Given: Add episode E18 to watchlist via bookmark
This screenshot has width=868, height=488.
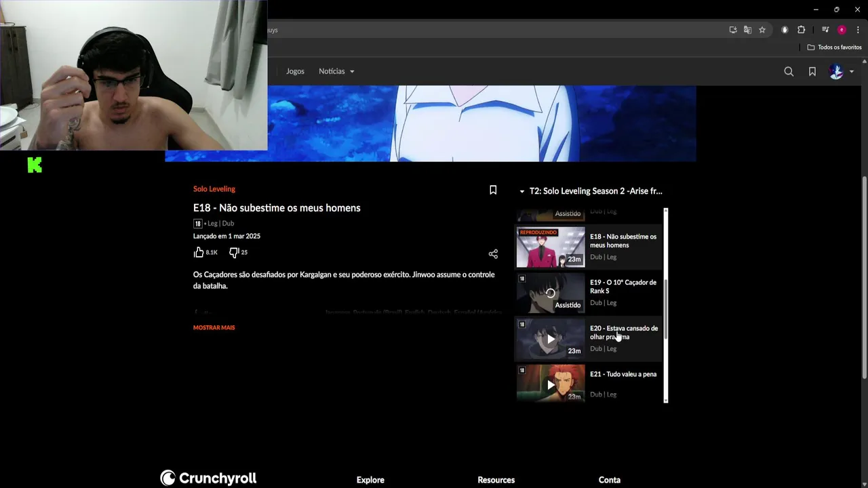Looking at the screenshot, I should click(493, 190).
